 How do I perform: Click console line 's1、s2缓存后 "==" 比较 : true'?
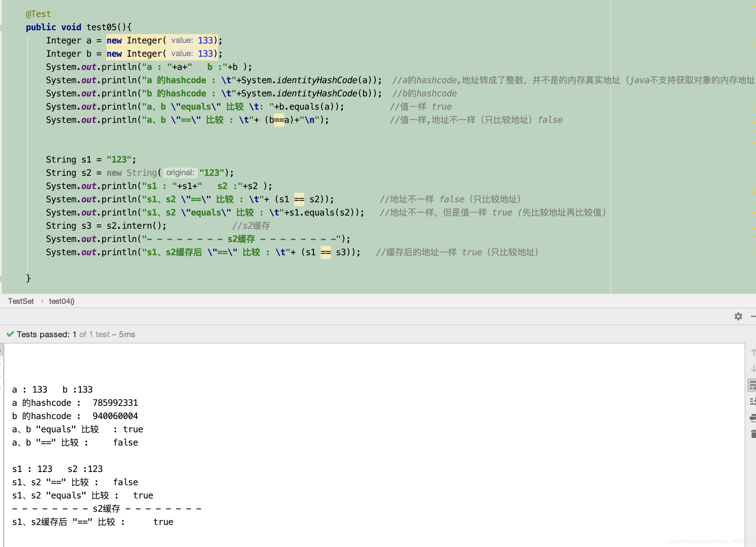pyautogui.click(x=93, y=522)
